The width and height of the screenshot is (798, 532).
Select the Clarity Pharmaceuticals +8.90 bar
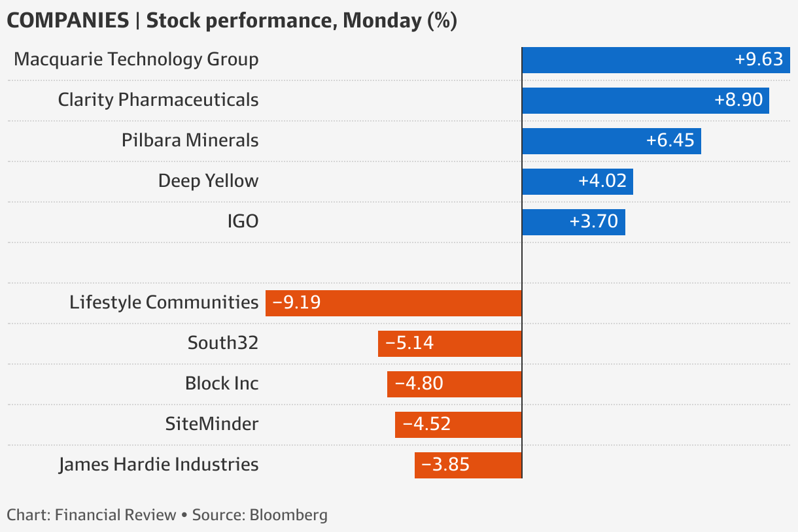(x=645, y=101)
